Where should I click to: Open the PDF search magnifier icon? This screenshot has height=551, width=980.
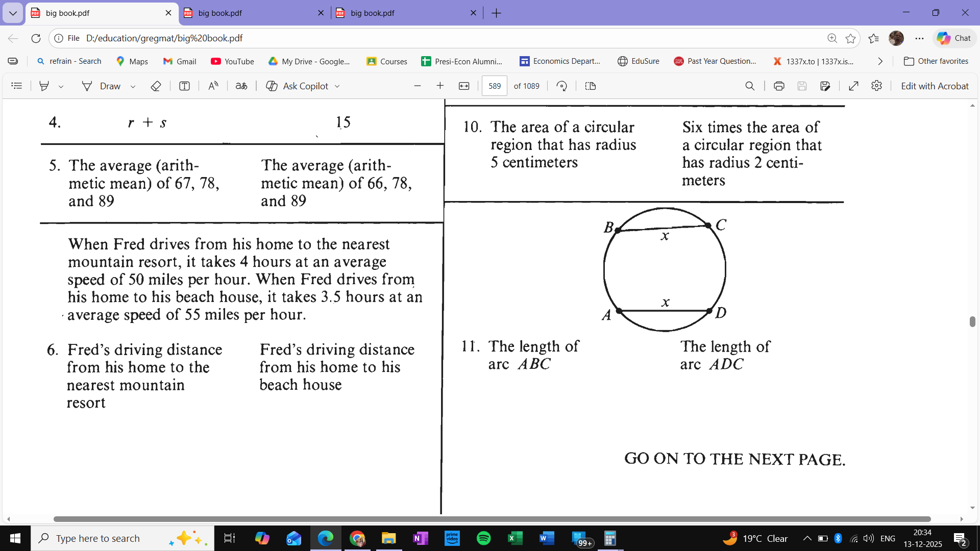pos(749,86)
